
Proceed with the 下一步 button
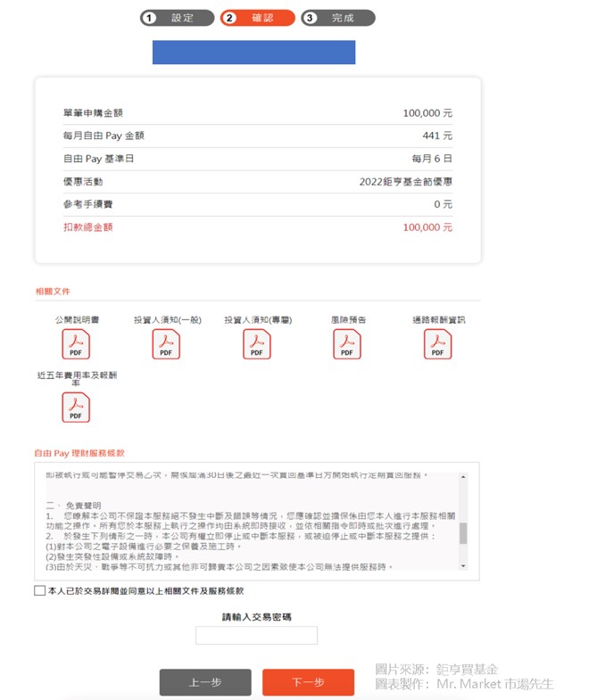(308, 681)
